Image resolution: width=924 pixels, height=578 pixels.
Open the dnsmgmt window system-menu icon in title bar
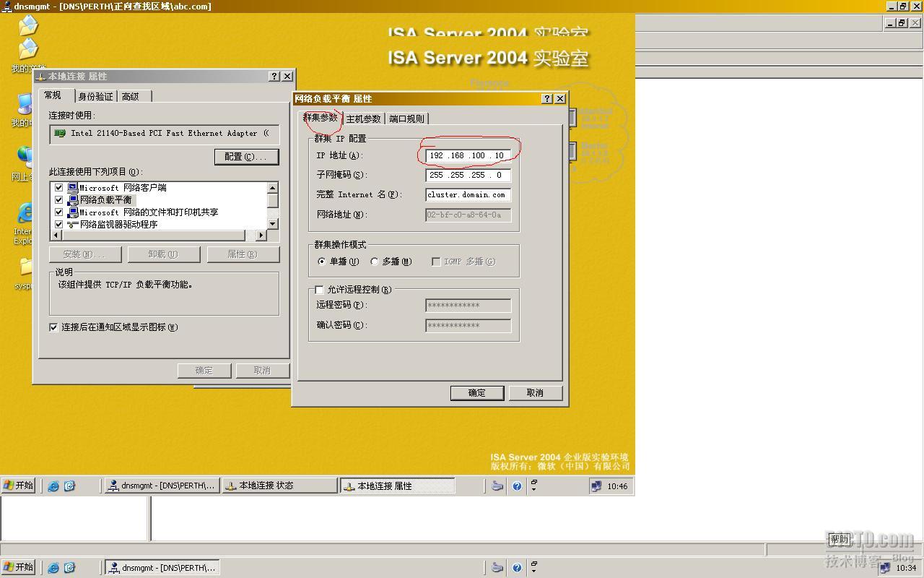pyautogui.click(x=6, y=7)
